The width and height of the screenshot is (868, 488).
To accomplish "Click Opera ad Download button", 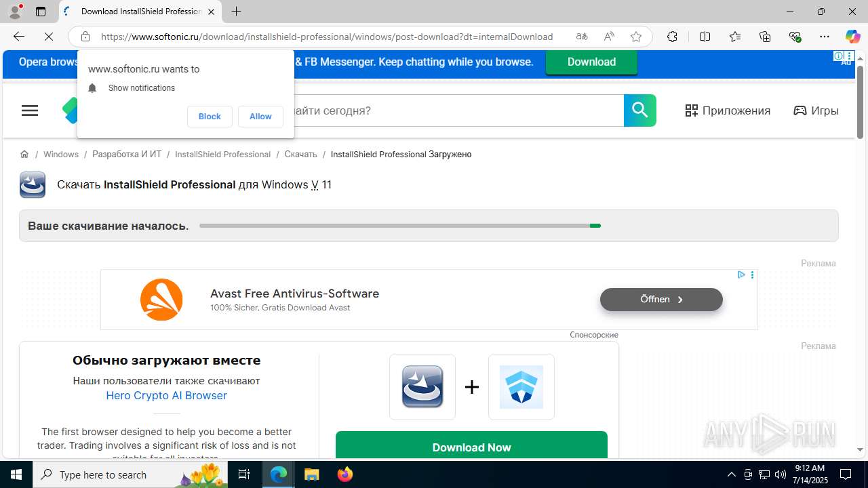I will click(591, 62).
